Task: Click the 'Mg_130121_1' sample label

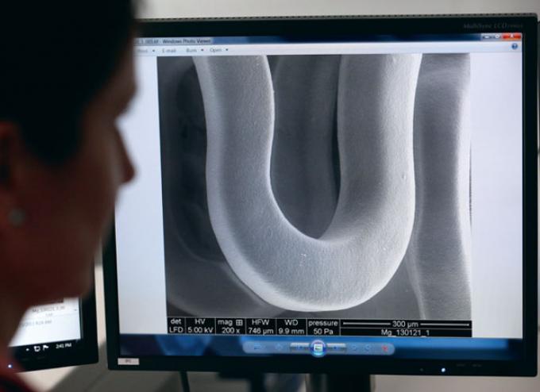Action: pos(405,332)
